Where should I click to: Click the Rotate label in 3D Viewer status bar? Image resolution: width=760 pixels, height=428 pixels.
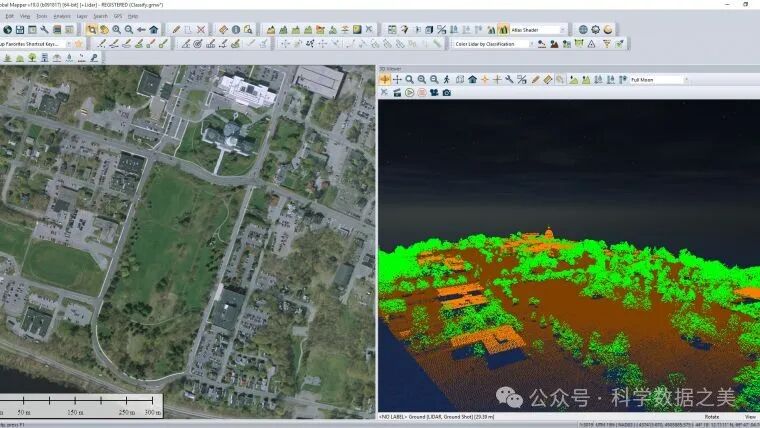pos(711,416)
